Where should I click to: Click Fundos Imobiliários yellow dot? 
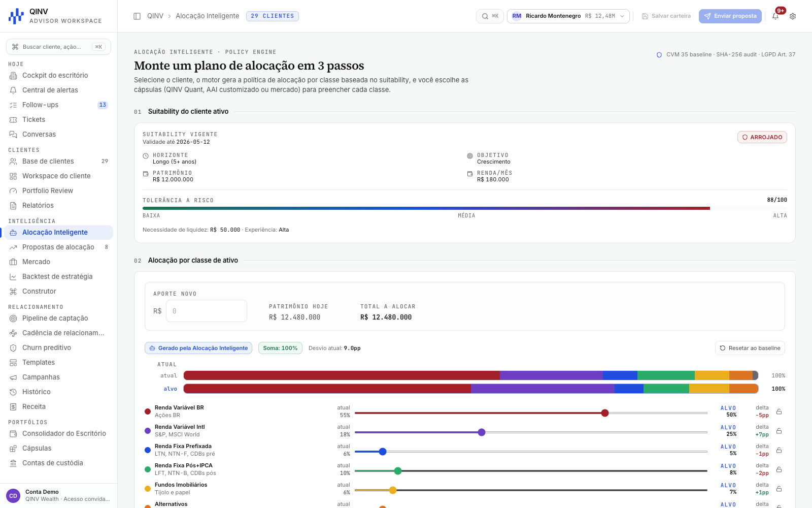pyautogui.click(x=148, y=489)
